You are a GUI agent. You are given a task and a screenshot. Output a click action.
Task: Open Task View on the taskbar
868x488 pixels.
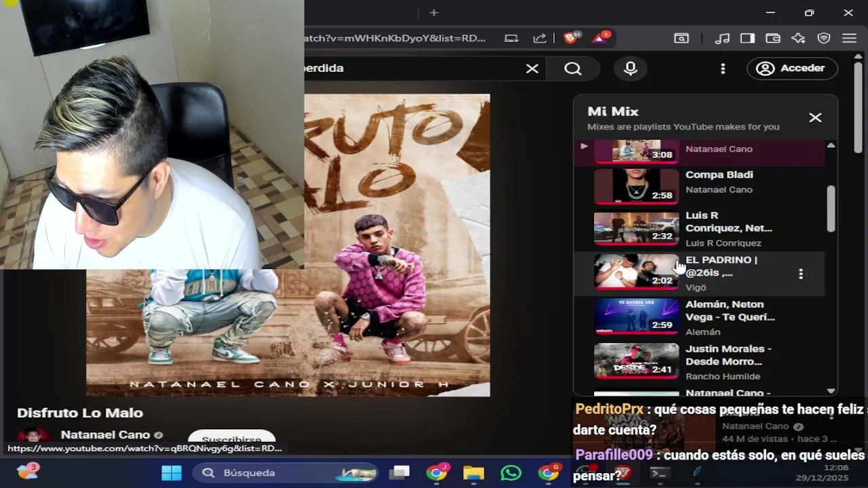(400, 472)
